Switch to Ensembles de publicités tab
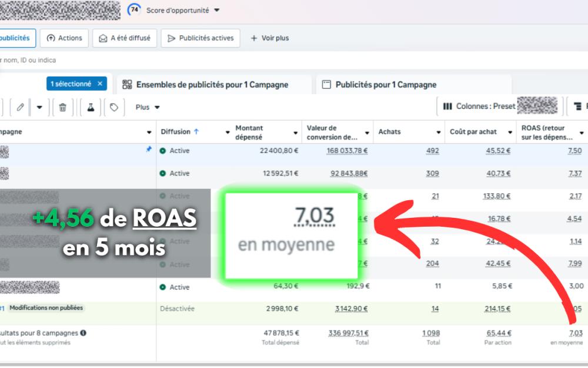 coord(212,85)
